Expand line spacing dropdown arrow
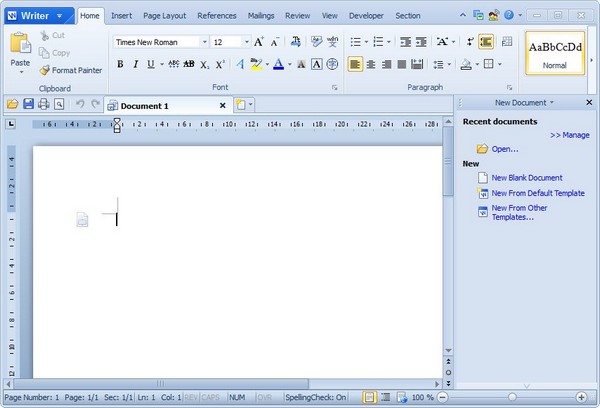The height and width of the screenshot is (408, 600). [449, 64]
